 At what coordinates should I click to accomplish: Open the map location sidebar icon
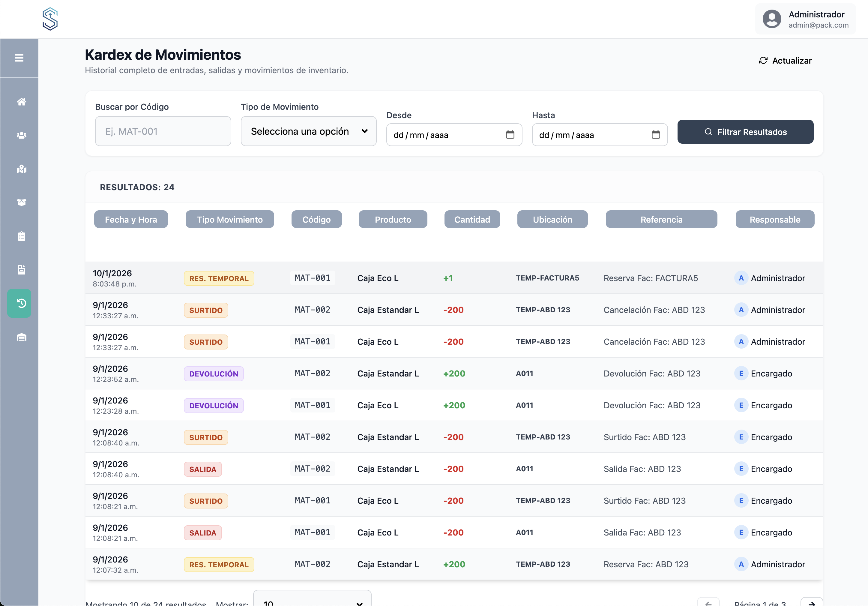coord(22,169)
